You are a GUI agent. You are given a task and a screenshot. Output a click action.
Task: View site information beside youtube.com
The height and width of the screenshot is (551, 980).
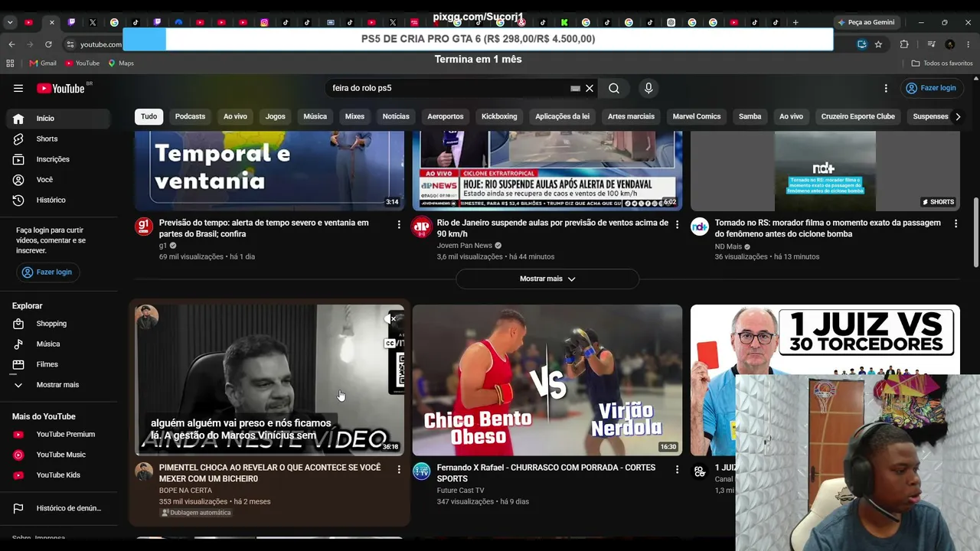click(x=70, y=44)
